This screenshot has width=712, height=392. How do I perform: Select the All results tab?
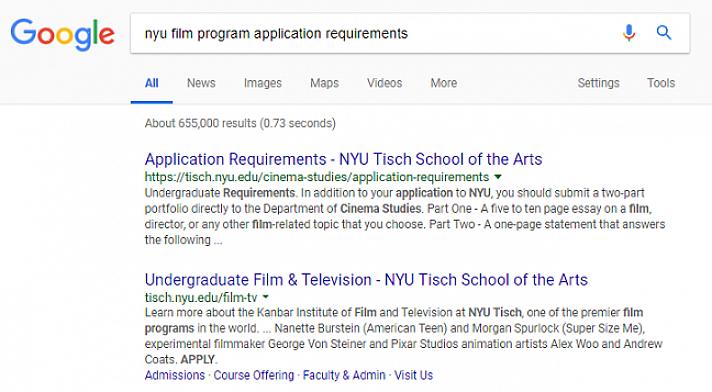click(152, 83)
